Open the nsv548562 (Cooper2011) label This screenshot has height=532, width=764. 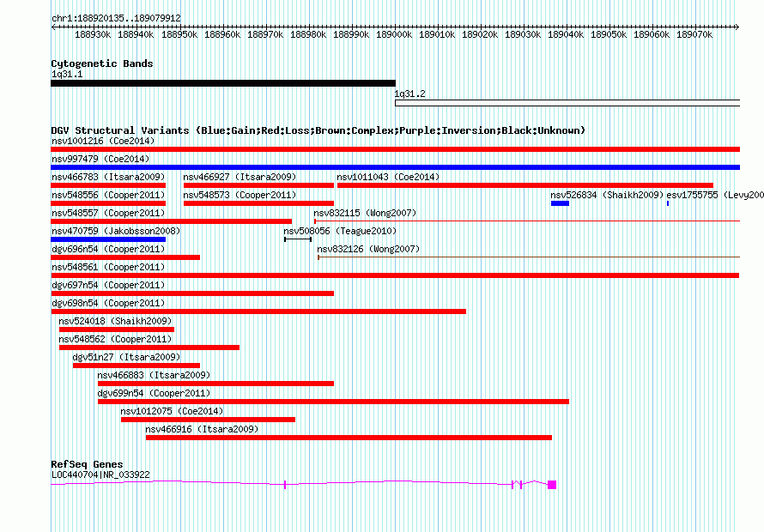(x=116, y=339)
